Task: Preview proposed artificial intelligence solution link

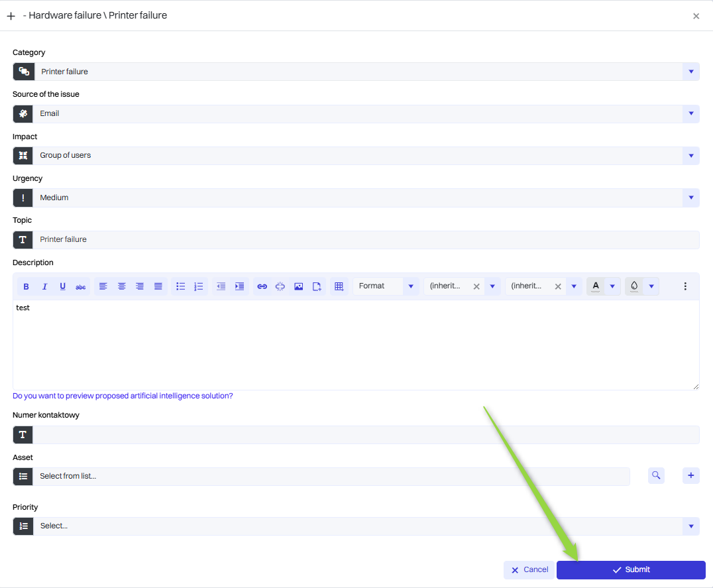Action: (x=123, y=396)
